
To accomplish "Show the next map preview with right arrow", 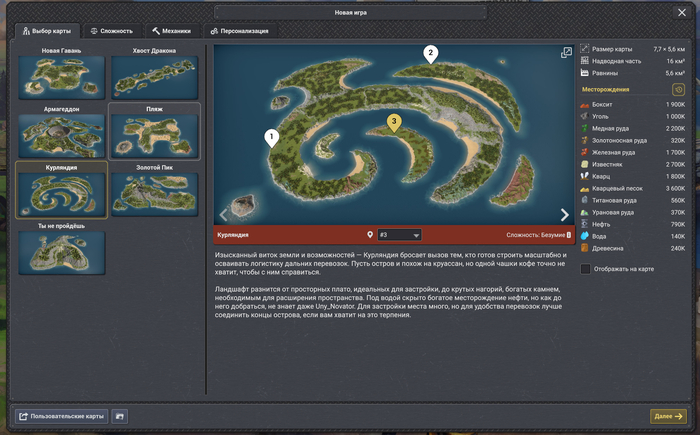I will click(564, 214).
